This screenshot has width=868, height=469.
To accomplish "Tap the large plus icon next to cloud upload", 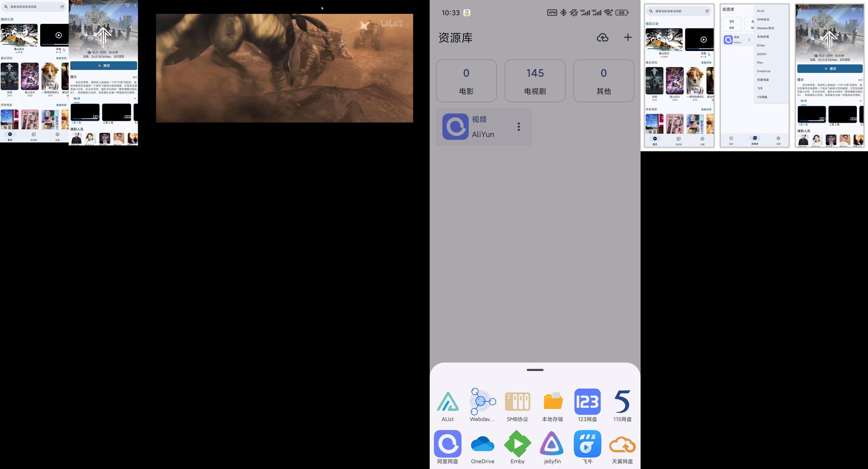I will pos(628,37).
